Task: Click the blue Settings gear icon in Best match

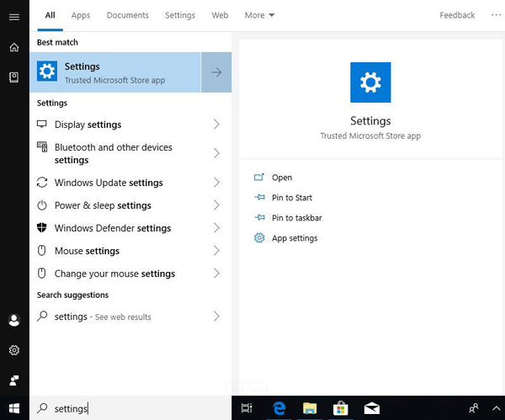Action: click(x=47, y=72)
